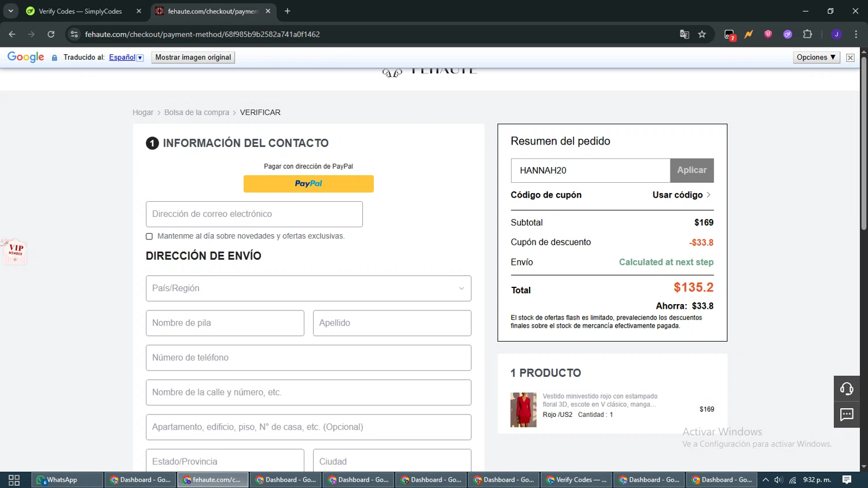The image size is (868, 488).
Task: Select the fehaute.com checkout tab
Action: pos(212,11)
